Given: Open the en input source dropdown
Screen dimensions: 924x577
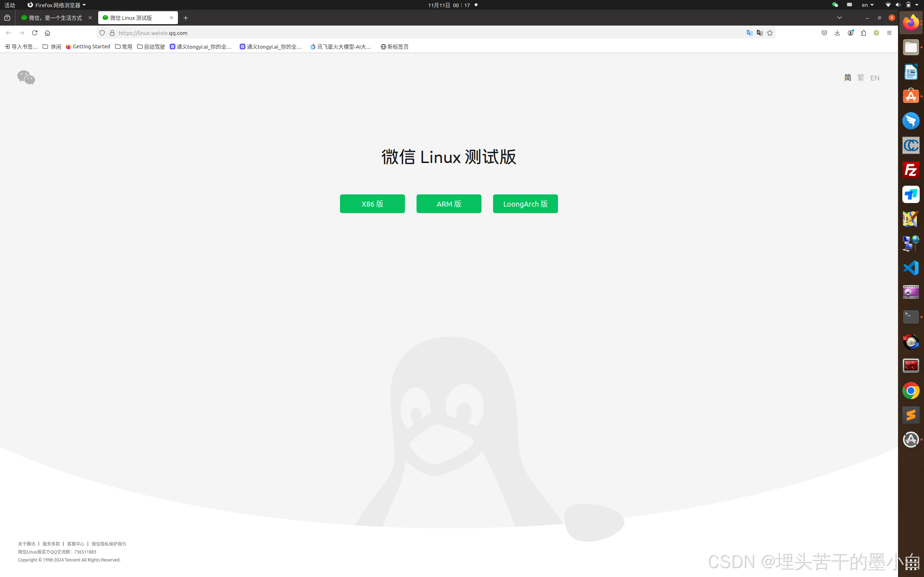Looking at the screenshot, I should 867,5.
